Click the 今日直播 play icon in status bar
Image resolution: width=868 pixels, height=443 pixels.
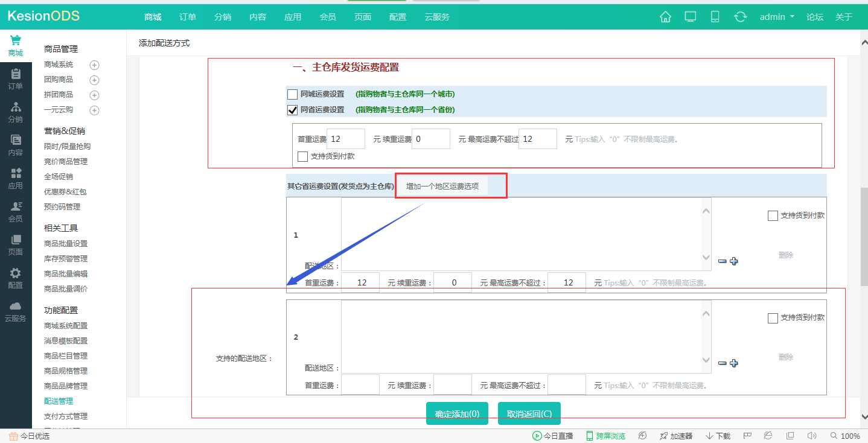coord(537,436)
